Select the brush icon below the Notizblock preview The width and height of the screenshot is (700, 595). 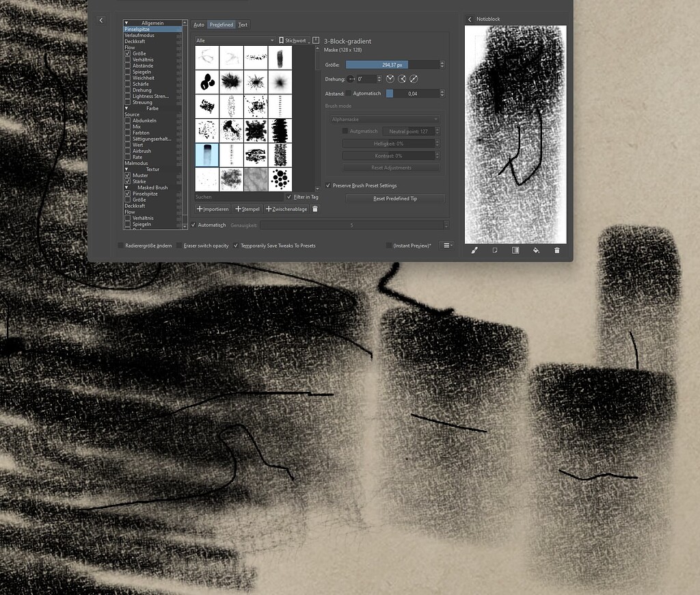pos(474,250)
